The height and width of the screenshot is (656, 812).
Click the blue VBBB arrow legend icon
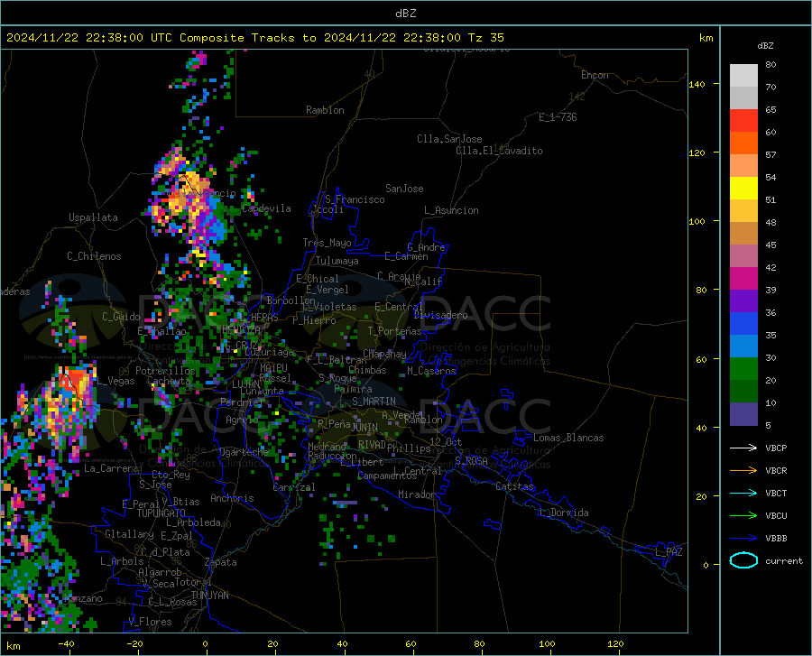pos(743,538)
